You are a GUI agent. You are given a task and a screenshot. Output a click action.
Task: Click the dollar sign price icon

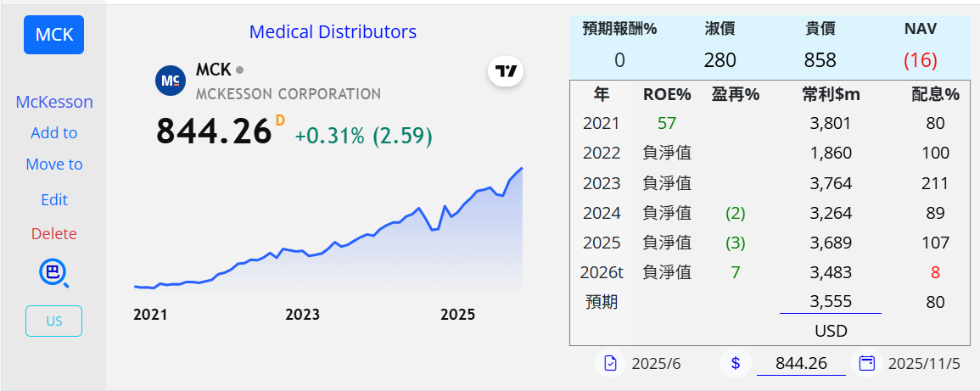pyautogui.click(x=735, y=363)
